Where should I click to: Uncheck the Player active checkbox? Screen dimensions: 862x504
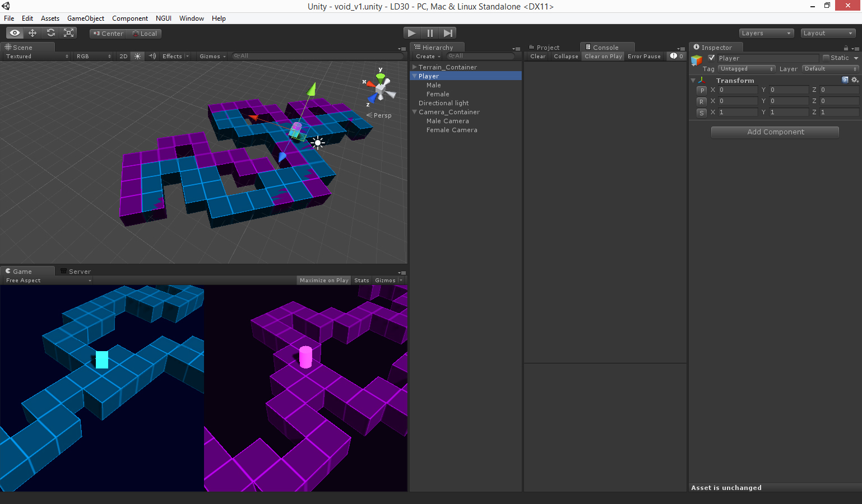point(712,58)
